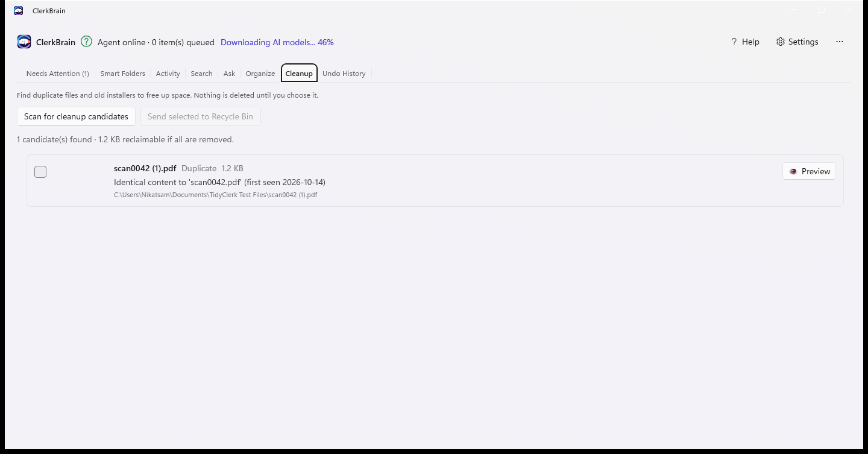The image size is (868, 454).
Task: Open the three-dot more options menu
Action: pos(840,42)
